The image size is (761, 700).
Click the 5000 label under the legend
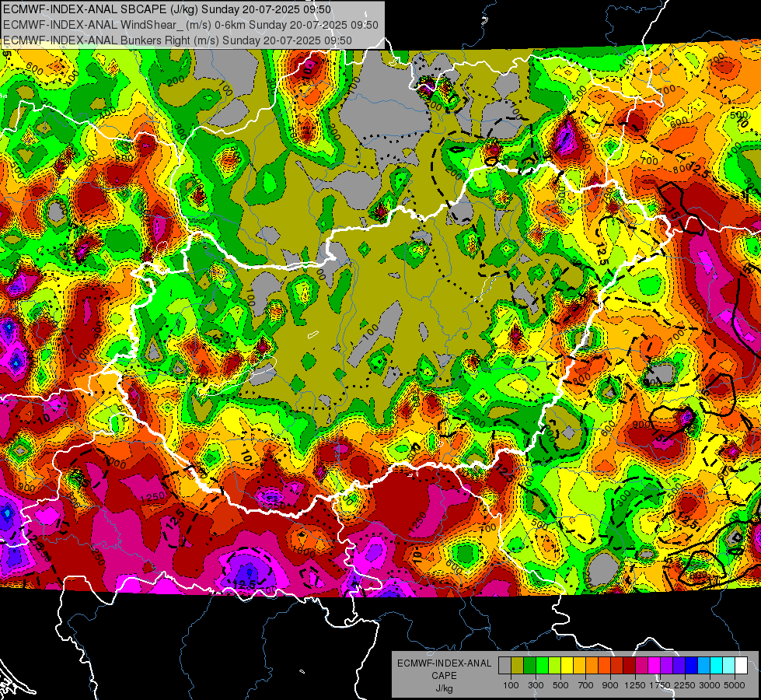[735, 686]
